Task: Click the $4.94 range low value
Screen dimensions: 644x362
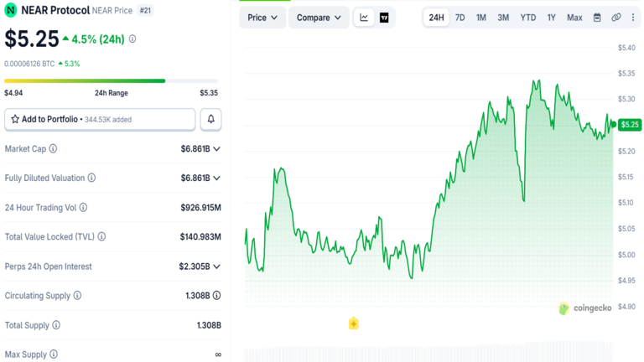Action: tap(13, 93)
